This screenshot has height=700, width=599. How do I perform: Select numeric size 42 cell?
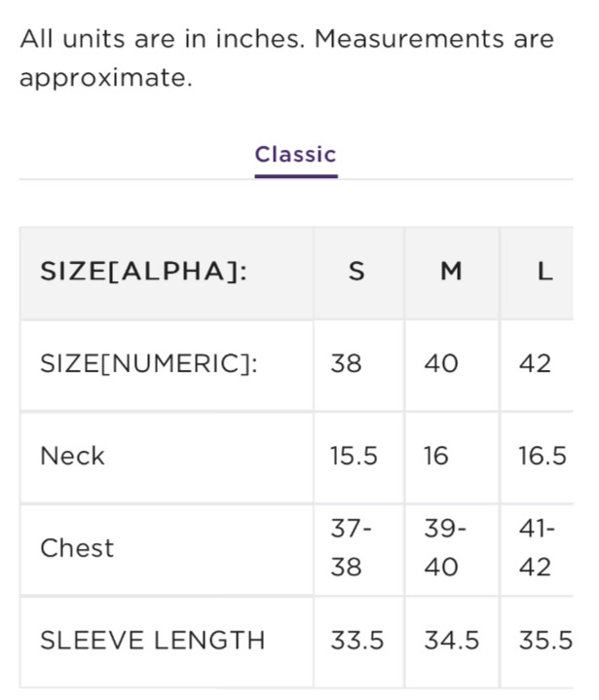tap(535, 364)
